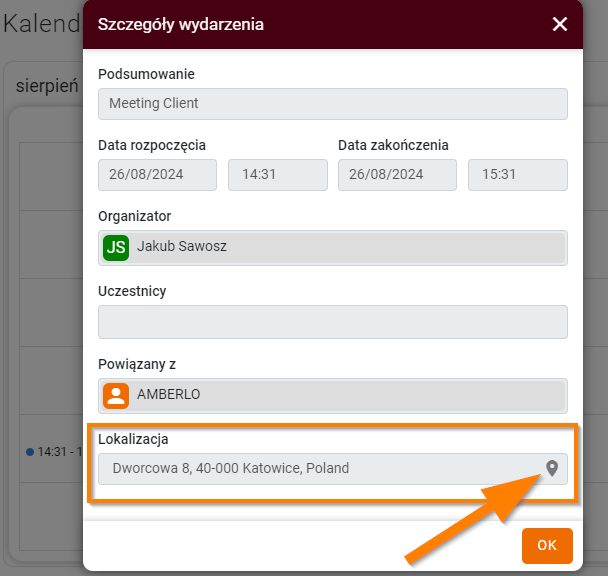
Task: Select the start time 14:31 field
Action: [278, 175]
